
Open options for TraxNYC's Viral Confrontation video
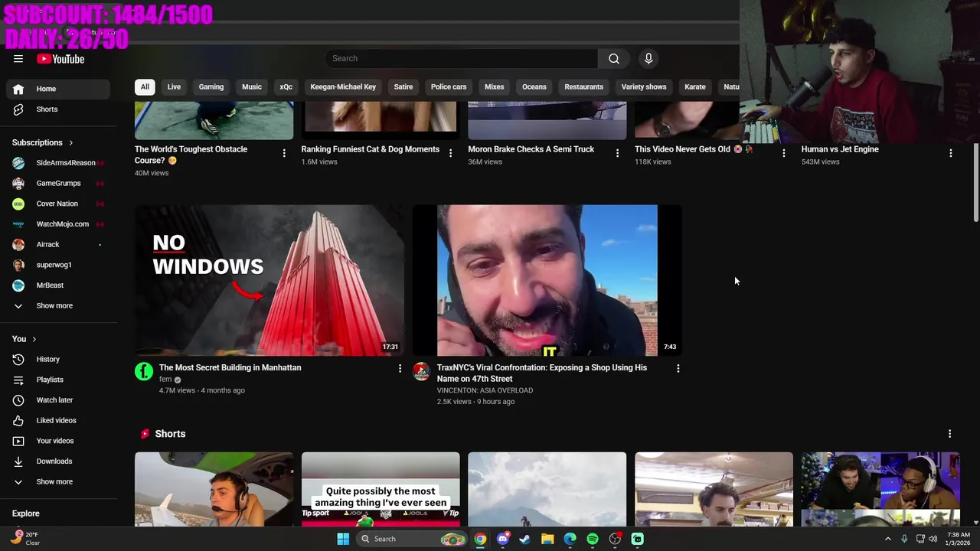(678, 368)
